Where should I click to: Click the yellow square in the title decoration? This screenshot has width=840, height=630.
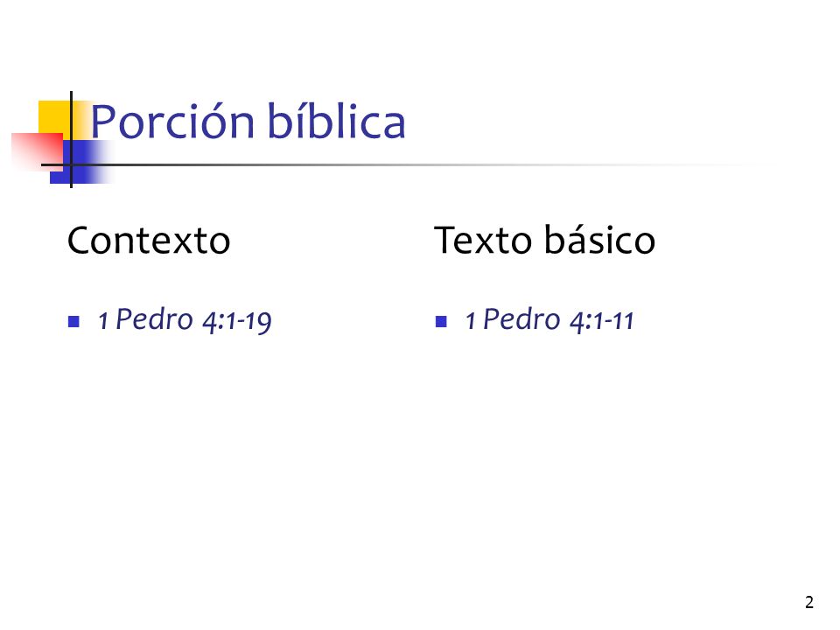pos(55,116)
